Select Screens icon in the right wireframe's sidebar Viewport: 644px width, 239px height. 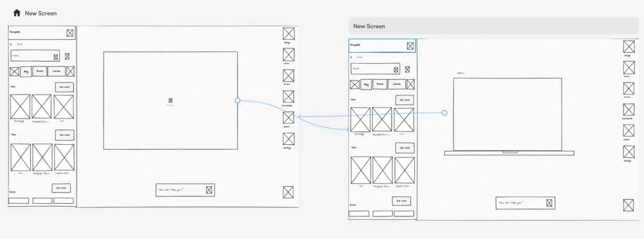coord(629,89)
